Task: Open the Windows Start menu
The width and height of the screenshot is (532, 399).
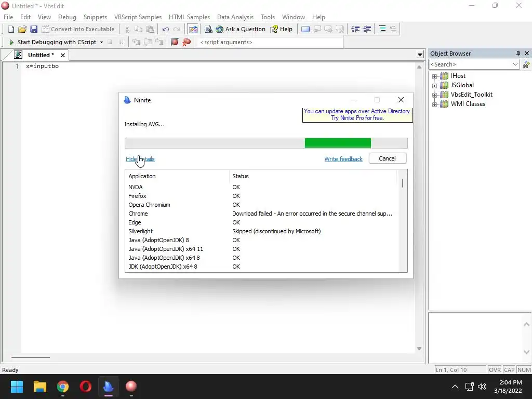Action: pyautogui.click(x=17, y=387)
